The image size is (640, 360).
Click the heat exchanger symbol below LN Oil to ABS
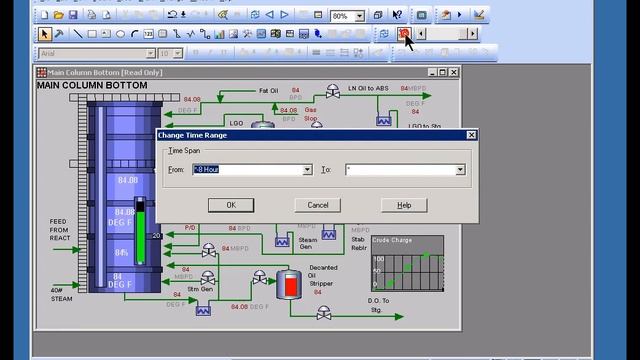384,121
